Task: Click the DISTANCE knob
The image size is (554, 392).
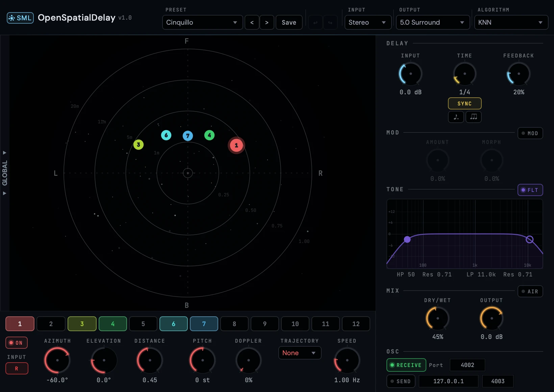Action: tap(150, 360)
